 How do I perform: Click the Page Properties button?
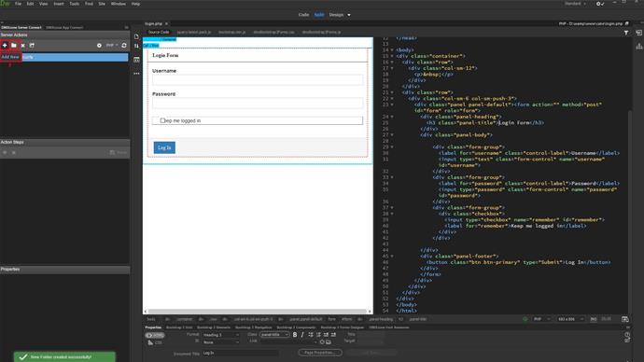click(320, 353)
